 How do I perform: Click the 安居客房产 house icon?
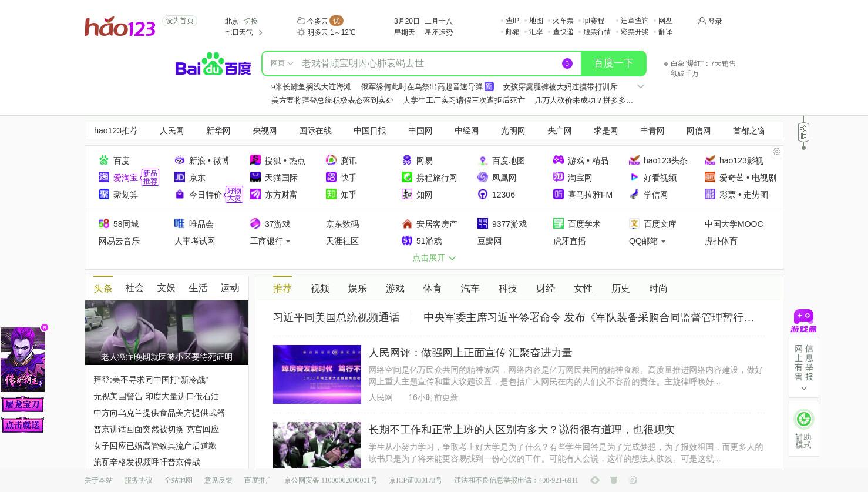pos(407,223)
